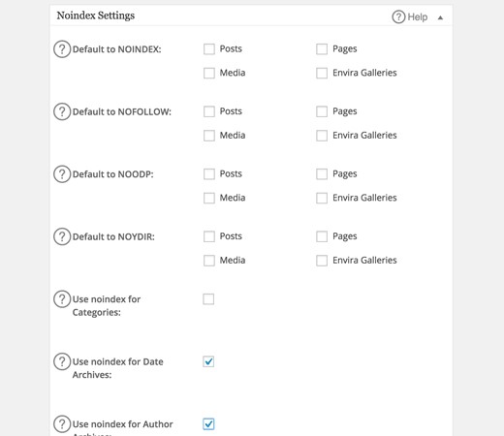Viewport: 504px width, 436px height.
Task: Click the Noindex Settings panel title
Action: coord(96,16)
